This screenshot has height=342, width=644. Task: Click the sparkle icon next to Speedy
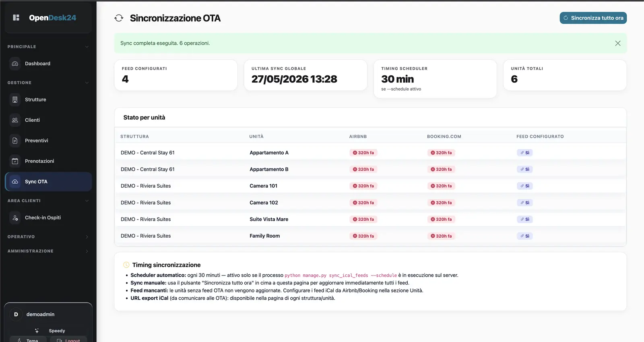pos(37,331)
